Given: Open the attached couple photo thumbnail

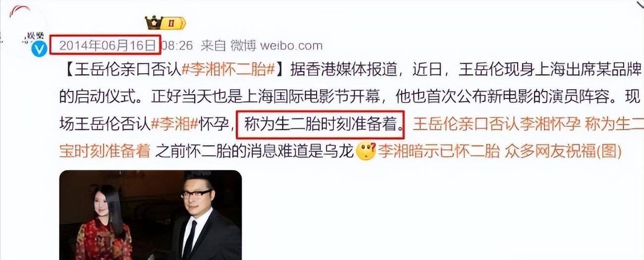Looking at the screenshot, I should [x=151, y=215].
